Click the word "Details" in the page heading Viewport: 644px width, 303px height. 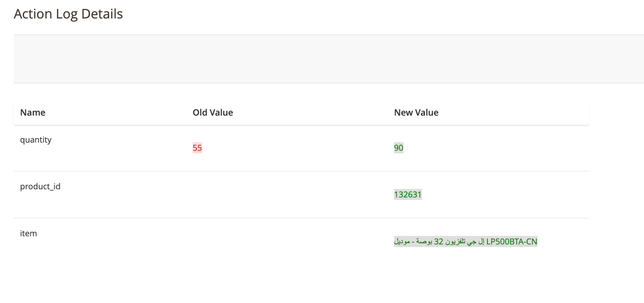pyautogui.click(x=102, y=14)
